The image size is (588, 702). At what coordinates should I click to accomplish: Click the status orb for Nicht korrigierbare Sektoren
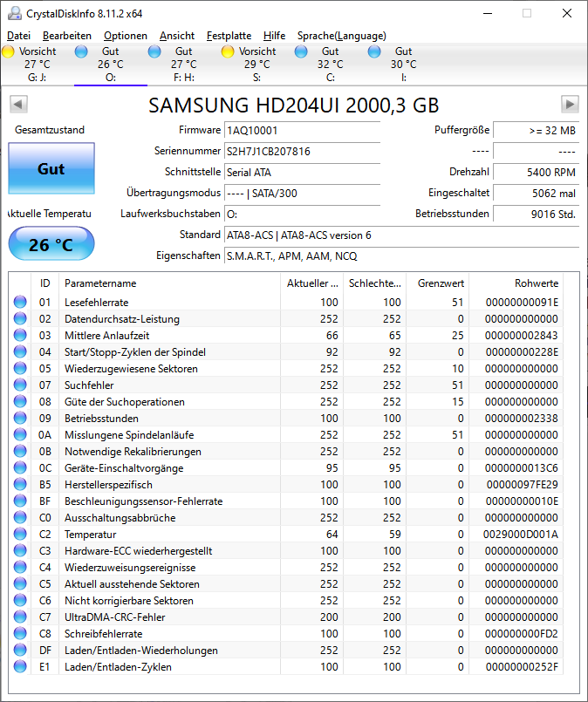[20, 600]
